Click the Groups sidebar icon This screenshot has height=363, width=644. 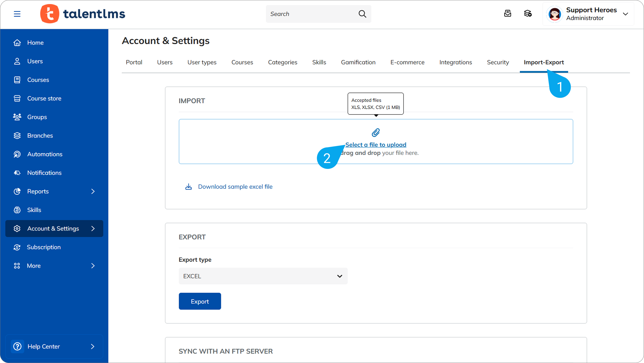pos(17,117)
